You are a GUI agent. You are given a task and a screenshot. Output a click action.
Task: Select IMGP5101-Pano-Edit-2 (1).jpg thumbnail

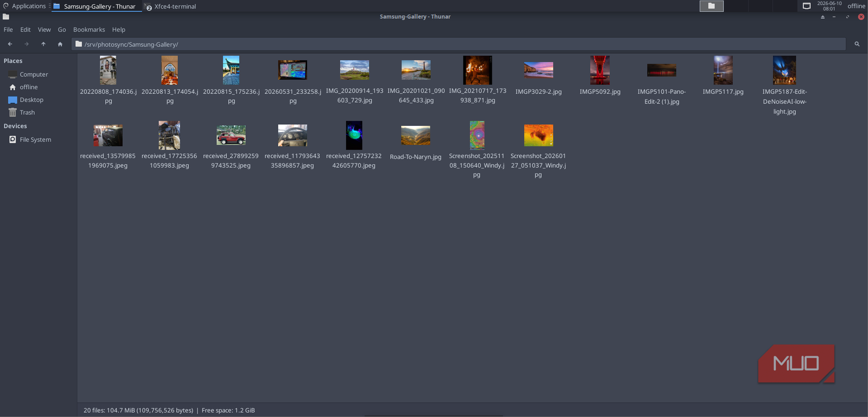click(661, 70)
